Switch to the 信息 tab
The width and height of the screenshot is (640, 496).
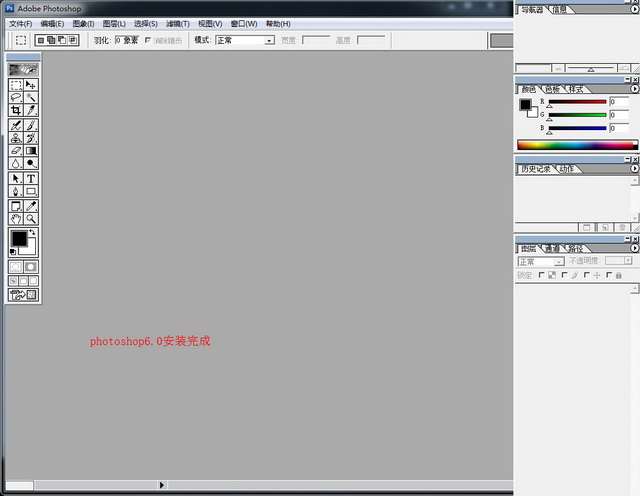(559, 9)
